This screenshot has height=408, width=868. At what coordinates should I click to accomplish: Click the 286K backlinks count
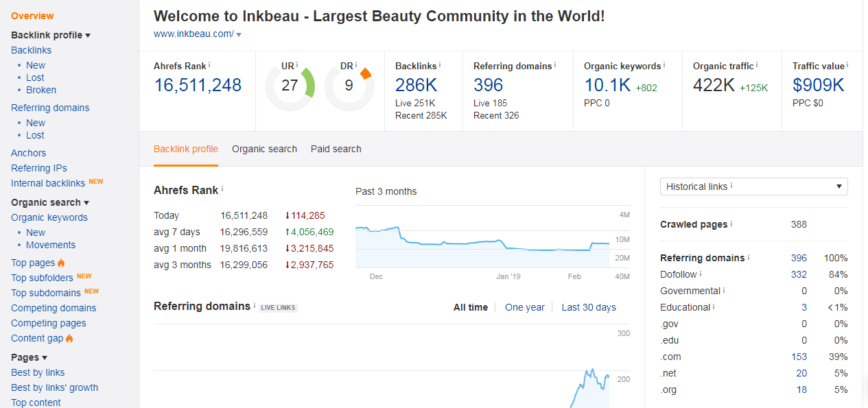(417, 85)
